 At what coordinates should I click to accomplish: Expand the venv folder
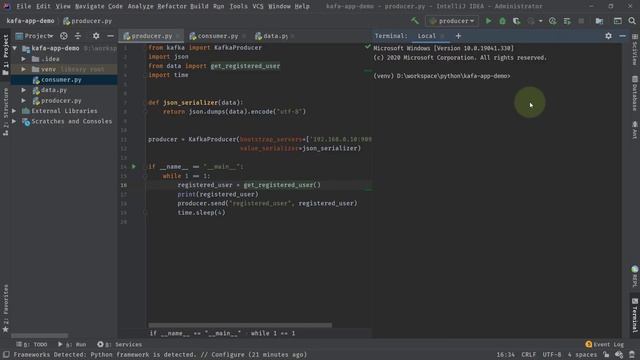tap(24, 69)
